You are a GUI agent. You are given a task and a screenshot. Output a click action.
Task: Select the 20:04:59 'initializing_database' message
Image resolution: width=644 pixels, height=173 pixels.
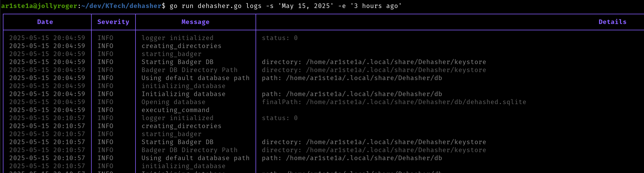[x=183, y=86]
